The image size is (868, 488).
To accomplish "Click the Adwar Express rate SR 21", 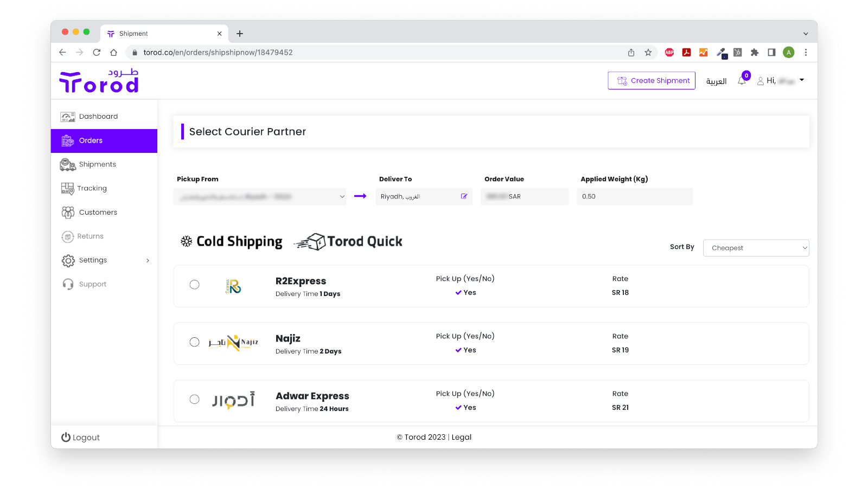I will pos(620,407).
